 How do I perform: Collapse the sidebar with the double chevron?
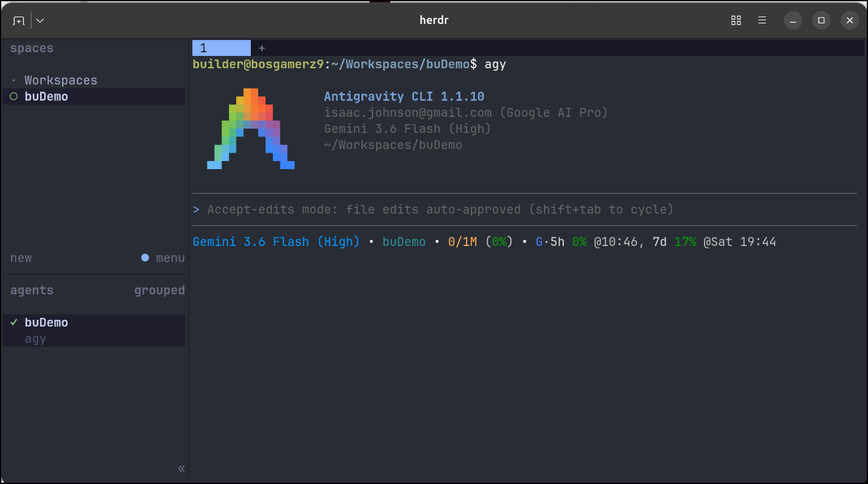pyautogui.click(x=181, y=469)
